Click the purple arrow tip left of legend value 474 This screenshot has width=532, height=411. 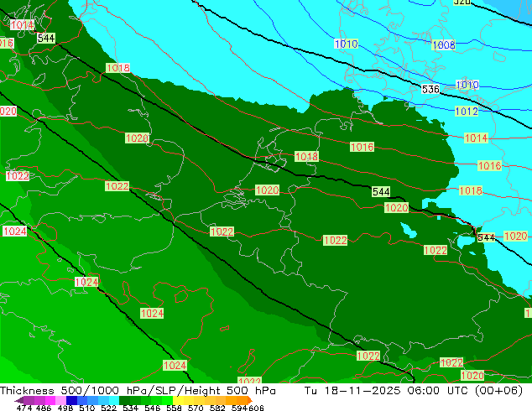(x=18, y=400)
